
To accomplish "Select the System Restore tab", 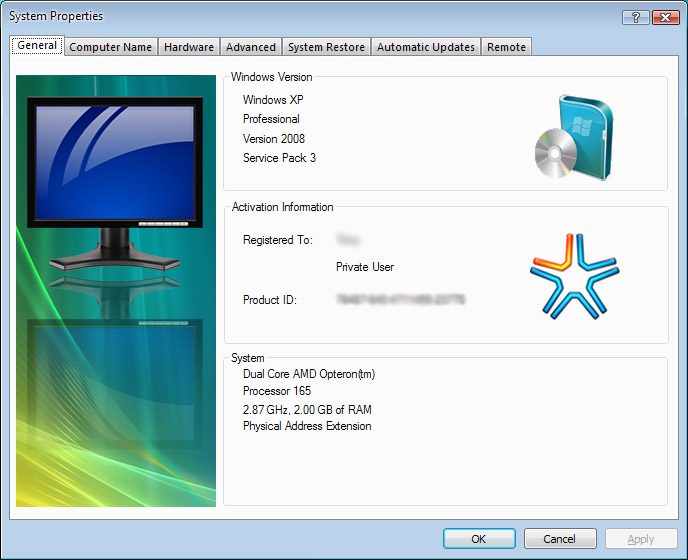I will (x=326, y=47).
